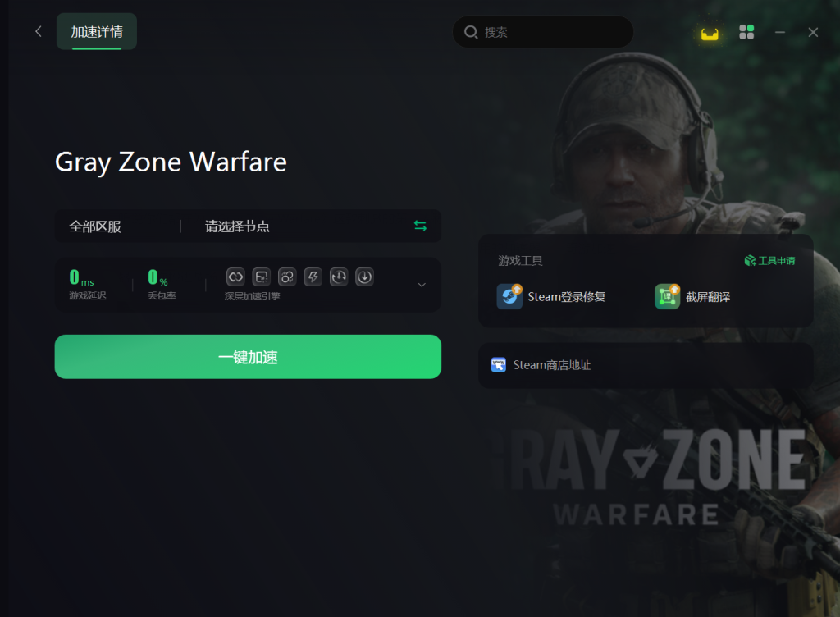
Task: Open the 截屏翻译 screenshot translate tool
Action: coord(692,297)
